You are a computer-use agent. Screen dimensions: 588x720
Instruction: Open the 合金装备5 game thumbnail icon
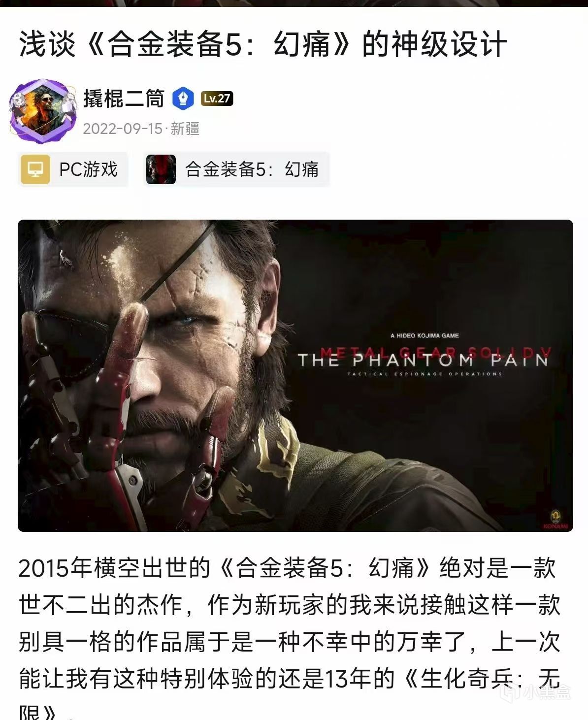click(161, 169)
